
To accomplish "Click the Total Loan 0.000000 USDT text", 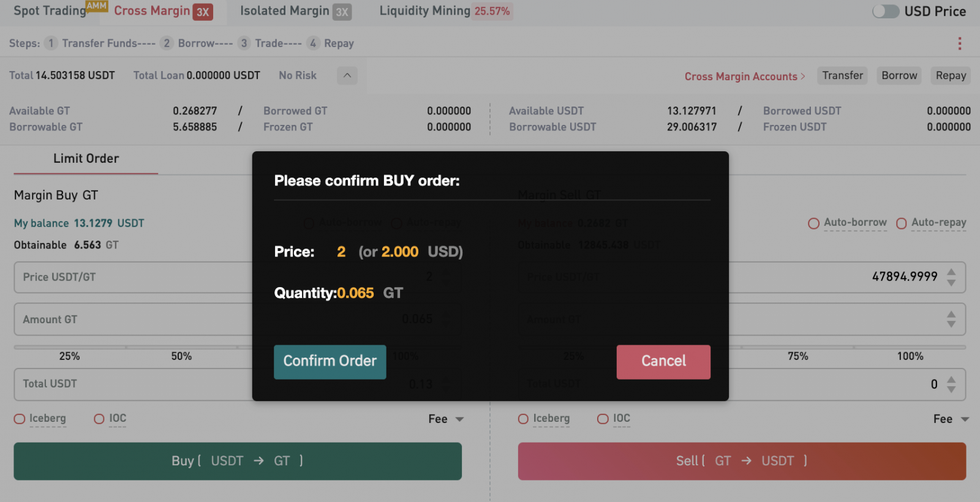I will click(197, 75).
